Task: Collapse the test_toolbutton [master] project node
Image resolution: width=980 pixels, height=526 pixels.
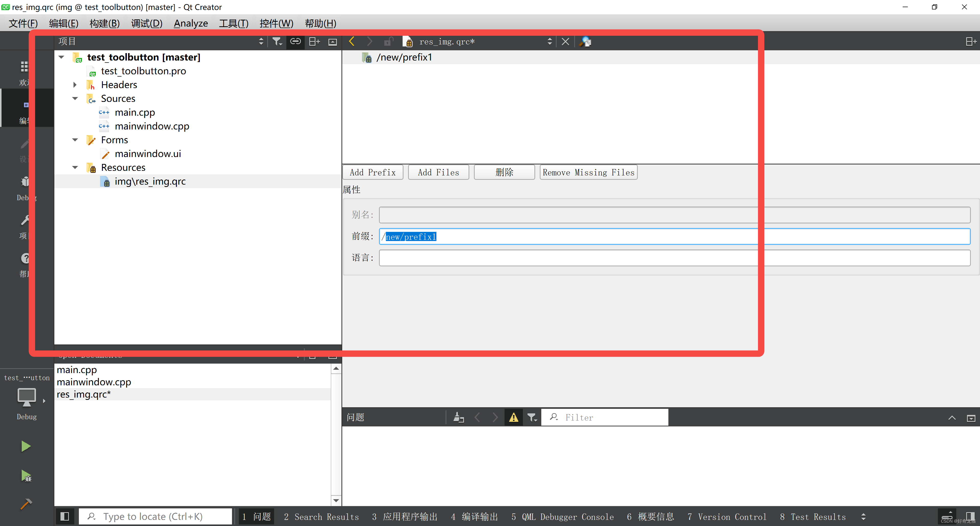Action: point(61,57)
